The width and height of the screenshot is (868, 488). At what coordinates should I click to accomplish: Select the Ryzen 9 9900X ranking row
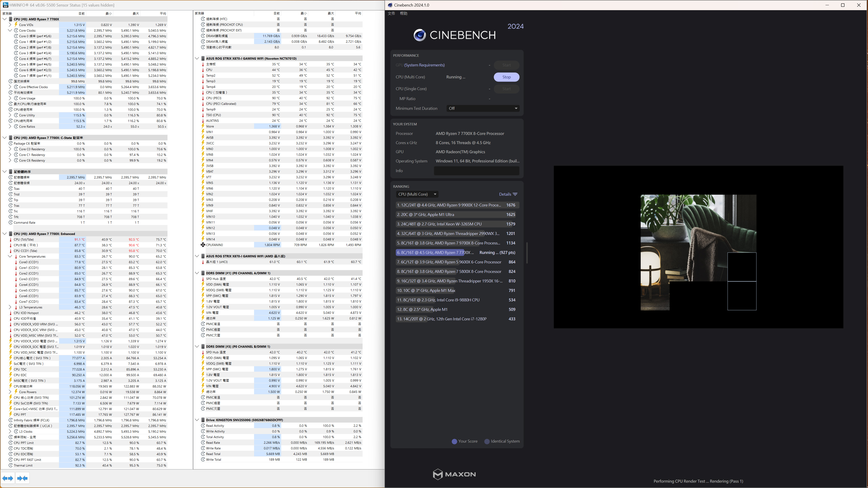(x=457, y=205)
